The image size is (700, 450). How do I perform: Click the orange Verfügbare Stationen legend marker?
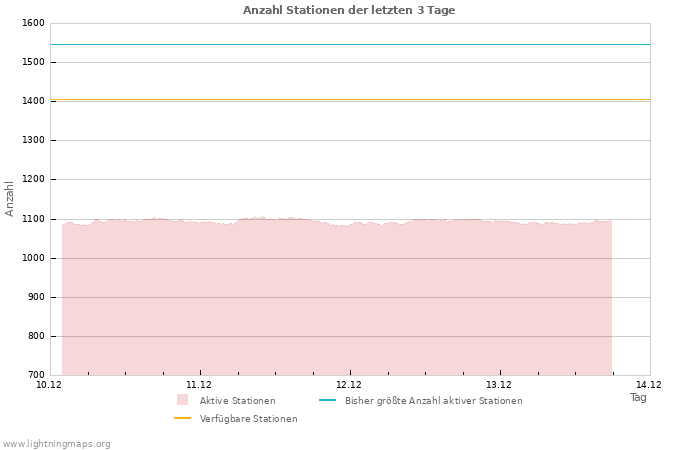[x=182, y=418]
